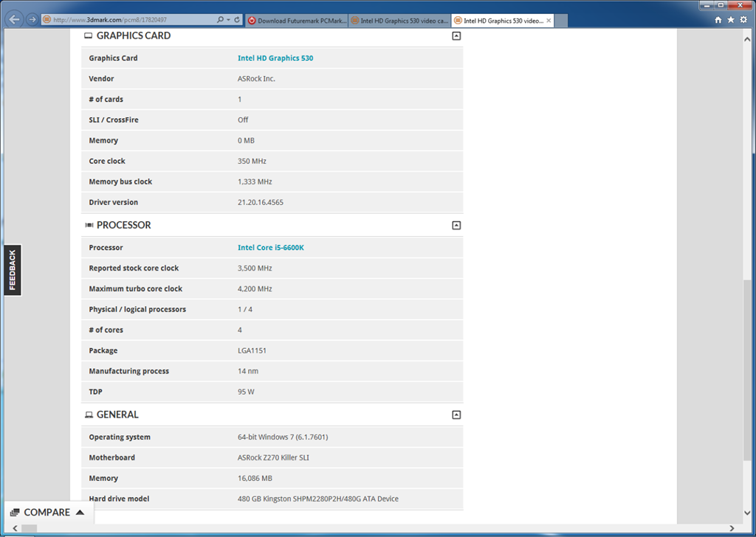
Task: Select physical / logical processors value 1 / 4
Action: tap(245, 310)
